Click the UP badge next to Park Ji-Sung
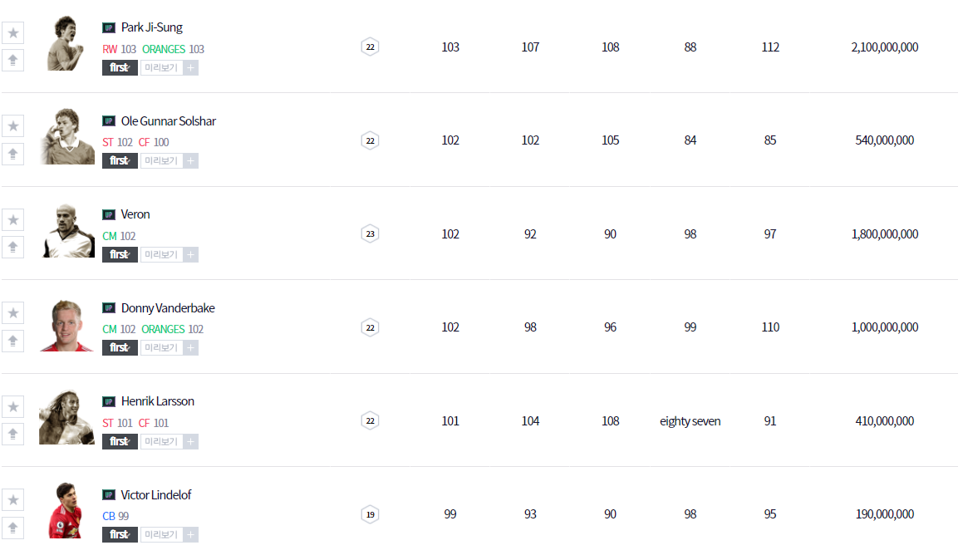 [109, 28]
